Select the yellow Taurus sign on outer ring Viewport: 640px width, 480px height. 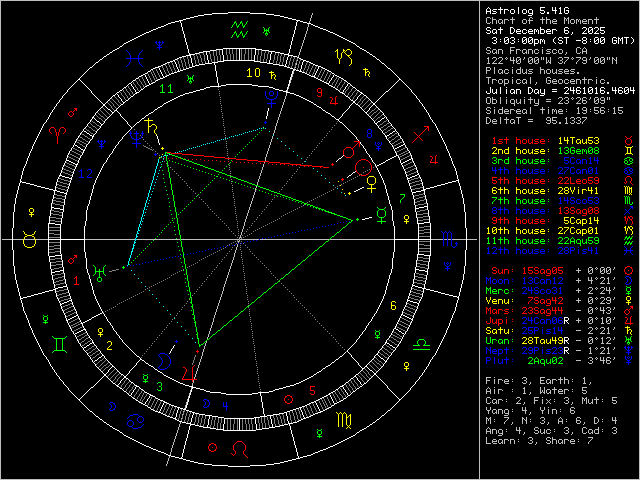pos(29,240)
